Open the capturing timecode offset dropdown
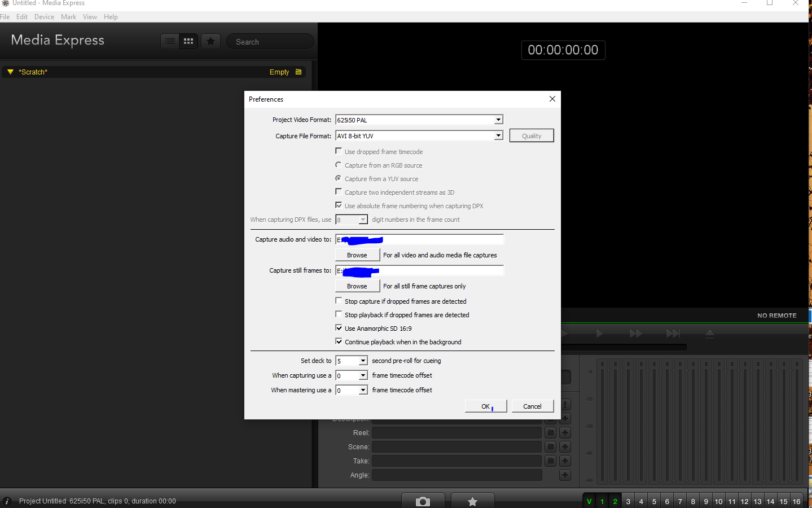Viewport: 812px width, 508px height. tap(363, 375)
